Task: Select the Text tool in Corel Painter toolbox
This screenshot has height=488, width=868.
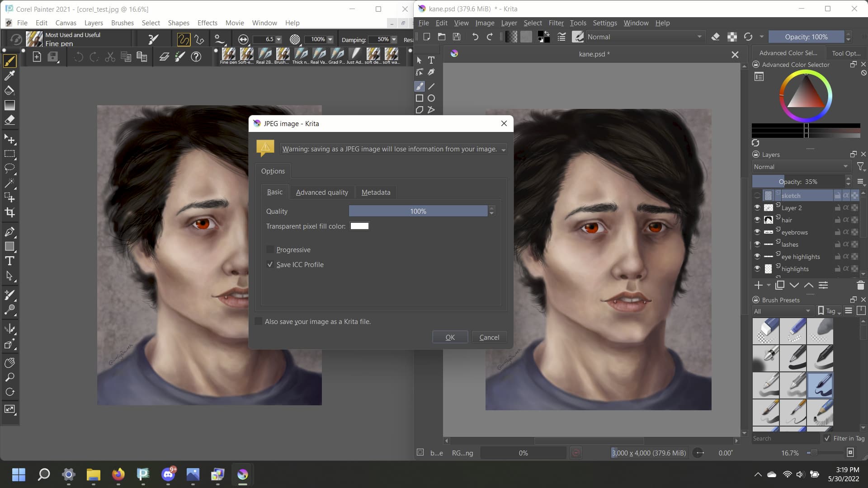Action: (x=9, y=261)
